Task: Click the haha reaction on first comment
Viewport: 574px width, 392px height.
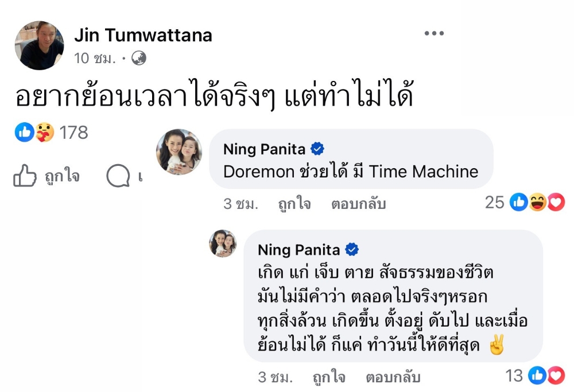Action: point(537,202)
